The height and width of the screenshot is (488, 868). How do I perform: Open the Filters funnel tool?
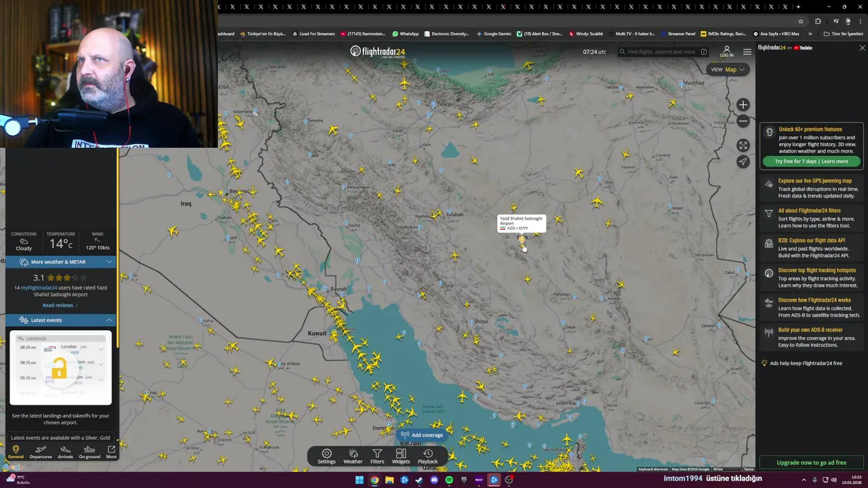[377, 456]
